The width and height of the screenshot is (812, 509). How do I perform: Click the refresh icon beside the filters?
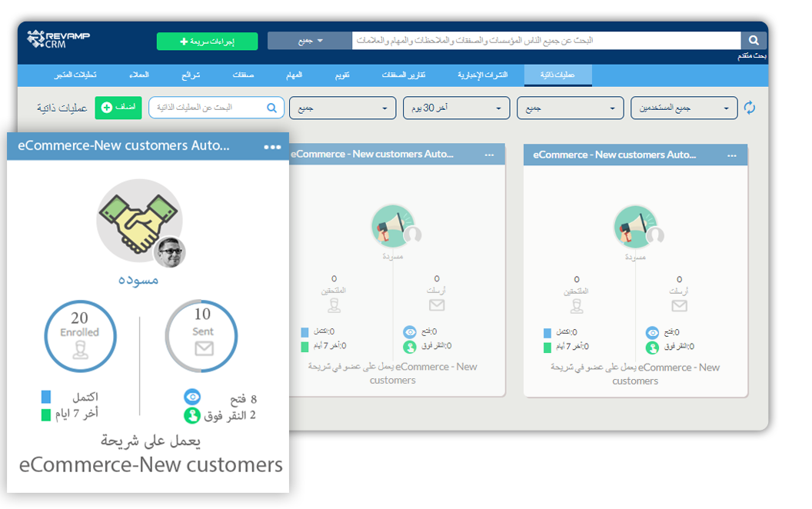coord(750,108)
